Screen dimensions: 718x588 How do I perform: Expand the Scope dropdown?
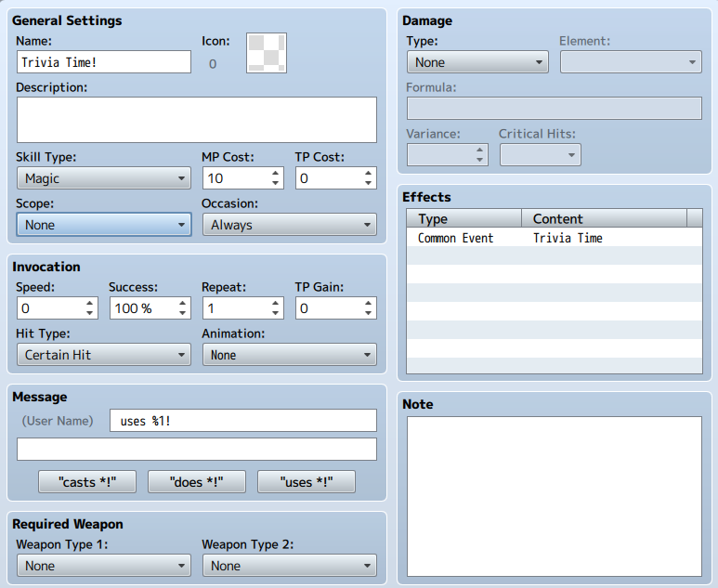click(103, 225)
